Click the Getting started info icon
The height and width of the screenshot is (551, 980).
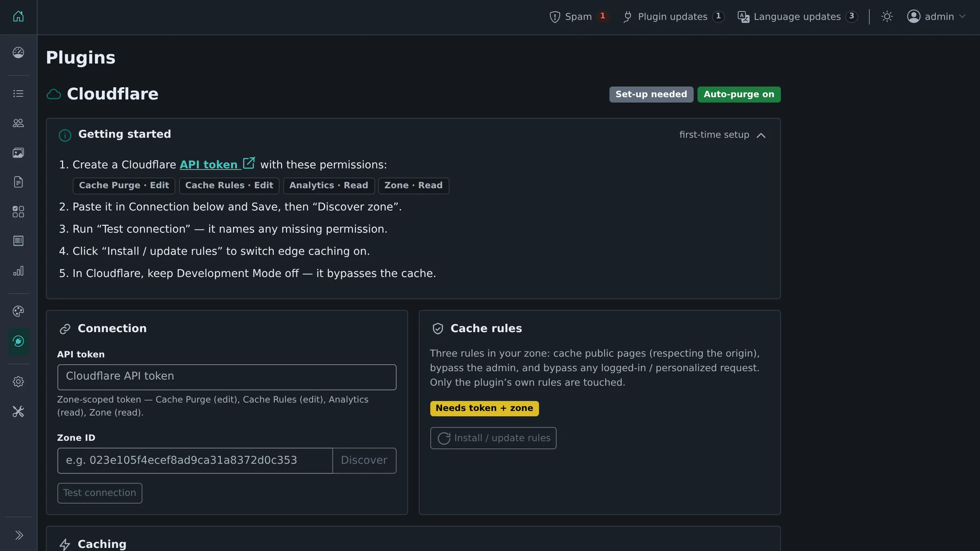click(65, 135)
